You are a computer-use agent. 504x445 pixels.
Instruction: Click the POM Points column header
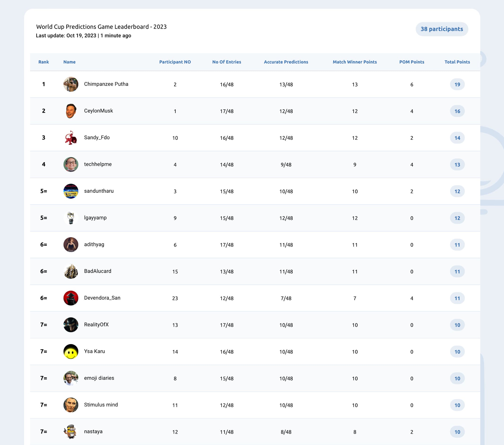pos(412,62)
